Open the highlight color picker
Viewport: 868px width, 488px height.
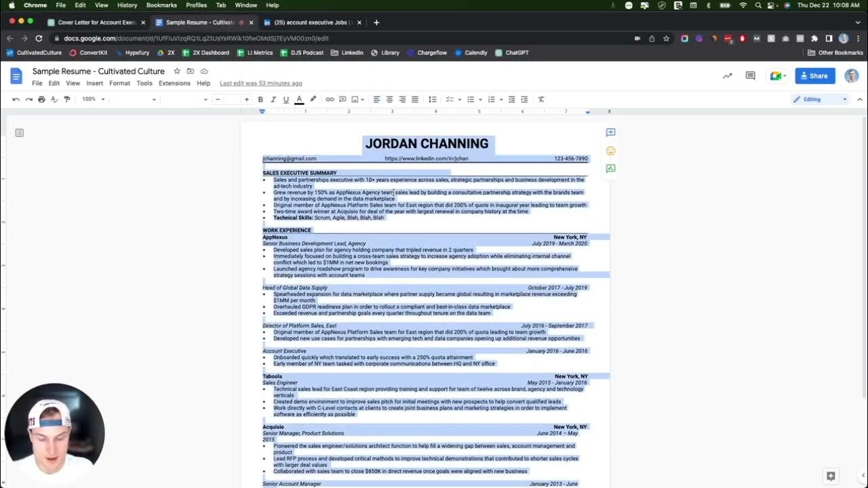pyautogui.click(x=313, y=100)
